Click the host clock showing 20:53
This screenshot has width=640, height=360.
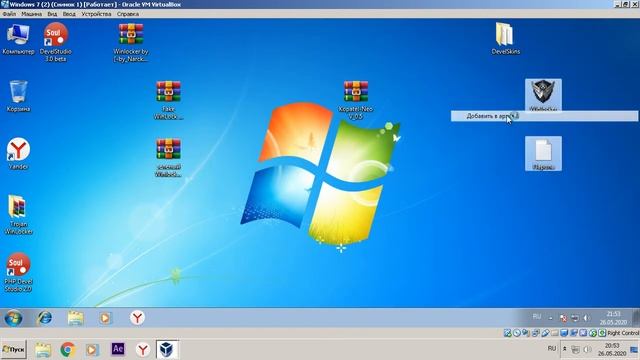pos(613,350)
